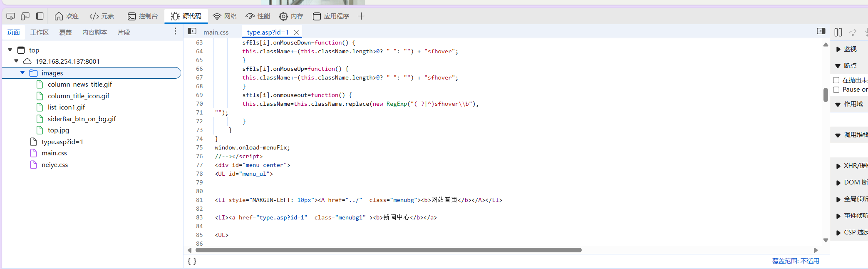Open column_news_title.gif file

click(80, 84)
